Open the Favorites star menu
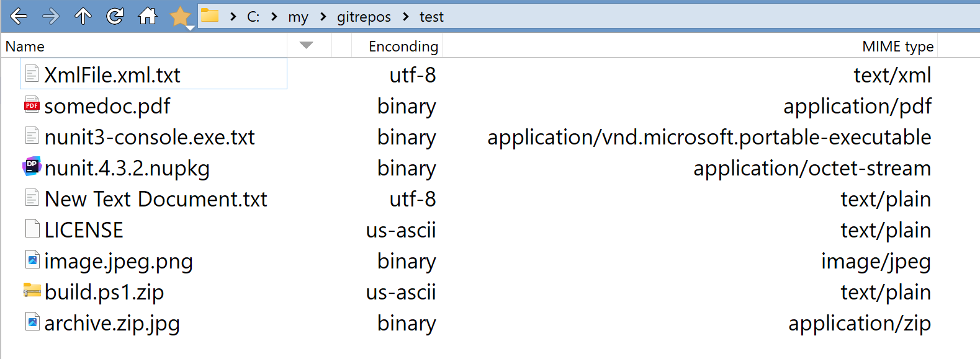 click(181, 17)
